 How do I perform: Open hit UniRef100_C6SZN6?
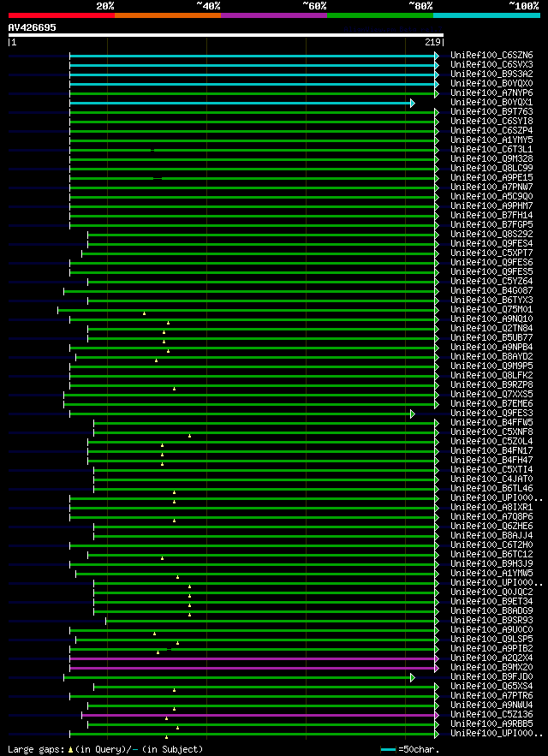[x=491, y=56]
